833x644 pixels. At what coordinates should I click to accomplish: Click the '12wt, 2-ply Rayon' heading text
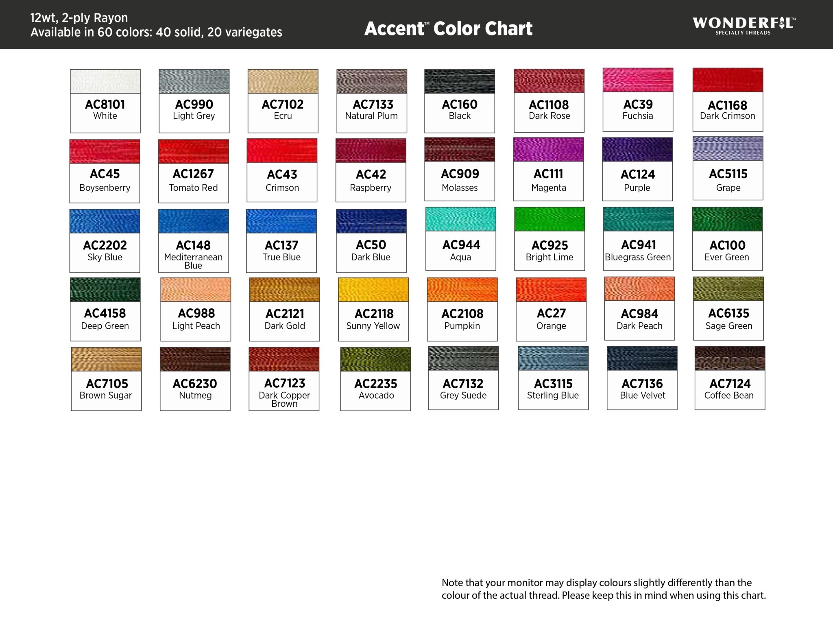tap(79, 18)
